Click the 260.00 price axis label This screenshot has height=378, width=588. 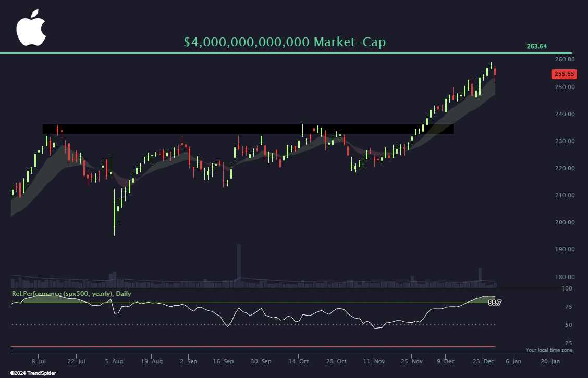click(x=565, y=60)
